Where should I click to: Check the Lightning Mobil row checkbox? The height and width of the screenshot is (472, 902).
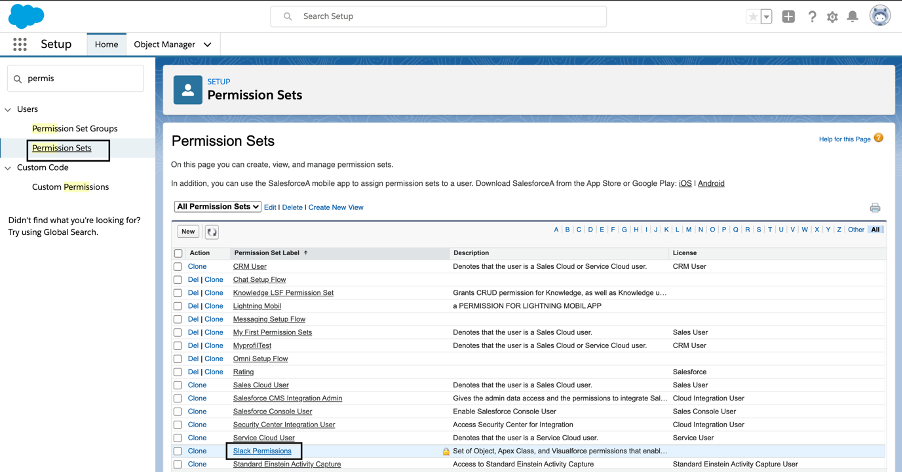click(178, 306)
